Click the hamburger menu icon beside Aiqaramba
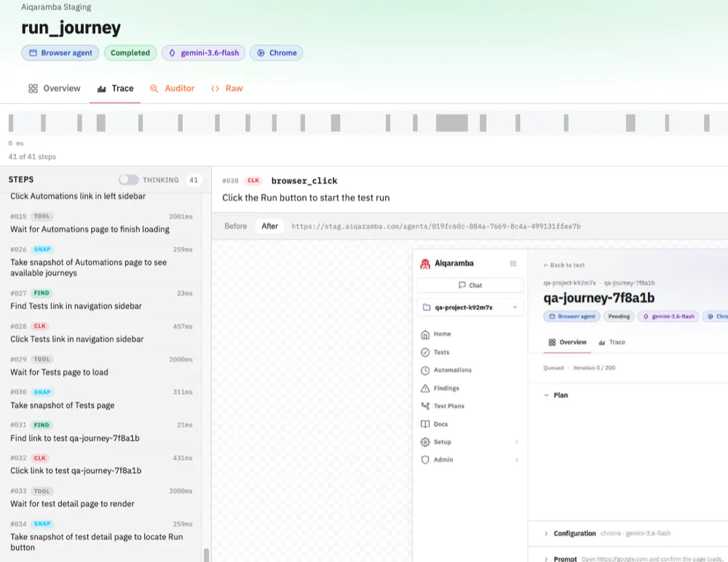The height and width of the screenshot is (562, 728). click(513, 264)
